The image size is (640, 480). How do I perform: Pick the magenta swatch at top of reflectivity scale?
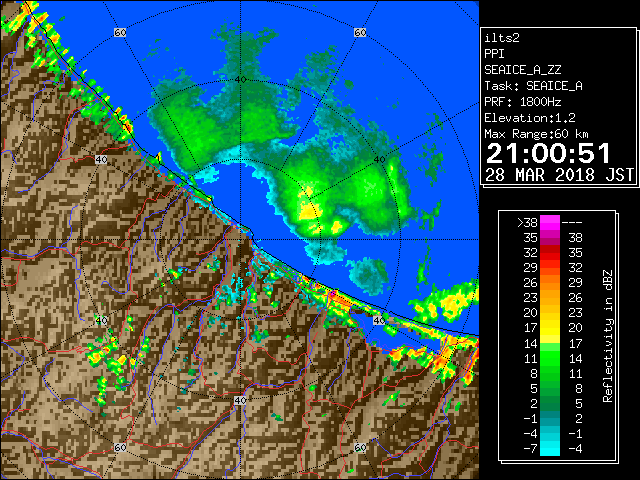point(550,223)
